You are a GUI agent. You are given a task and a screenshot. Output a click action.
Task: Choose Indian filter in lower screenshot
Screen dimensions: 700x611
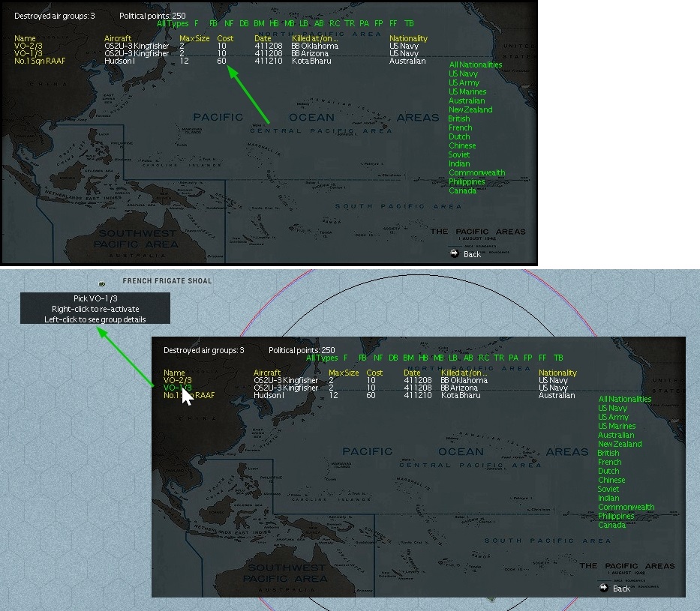[x=608, y=498]
